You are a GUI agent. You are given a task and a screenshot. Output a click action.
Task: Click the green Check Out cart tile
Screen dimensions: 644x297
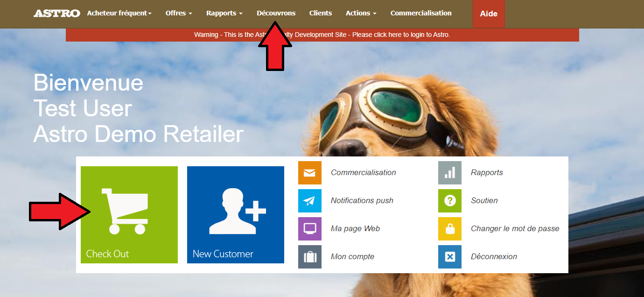coord(129,215)
